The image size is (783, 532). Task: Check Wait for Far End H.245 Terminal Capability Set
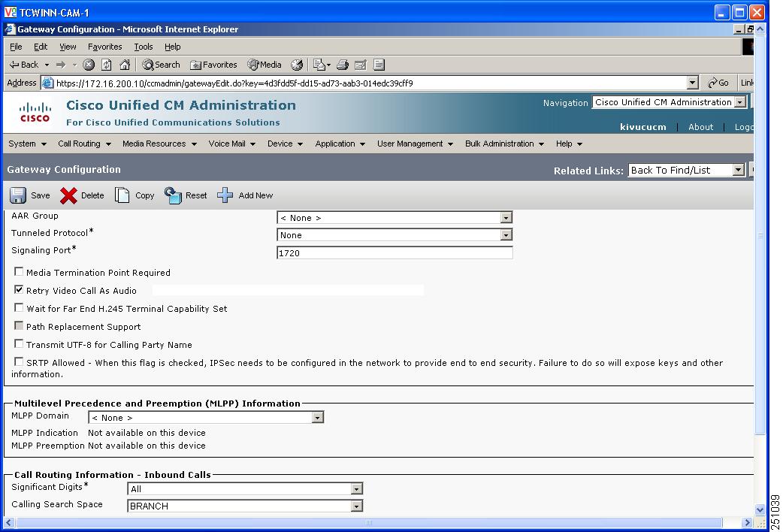click(x=19, y=308)
